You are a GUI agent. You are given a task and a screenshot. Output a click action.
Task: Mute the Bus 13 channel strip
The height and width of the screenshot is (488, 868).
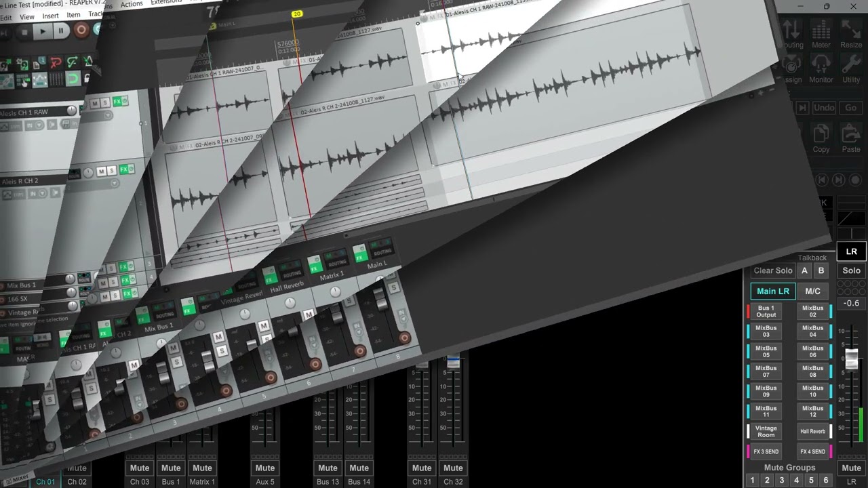pyautogui.click(x=328, y=468)
